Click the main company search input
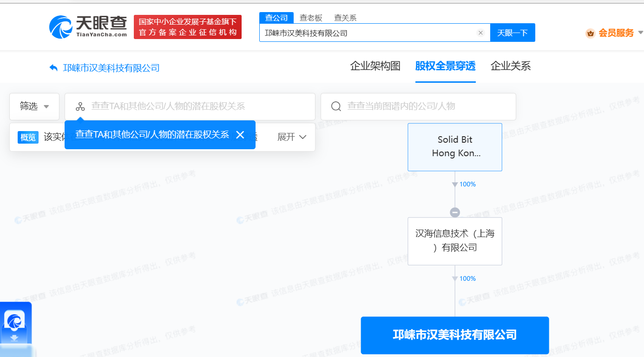Viewport: 644px width, 357px height. (x=367, y=33)
